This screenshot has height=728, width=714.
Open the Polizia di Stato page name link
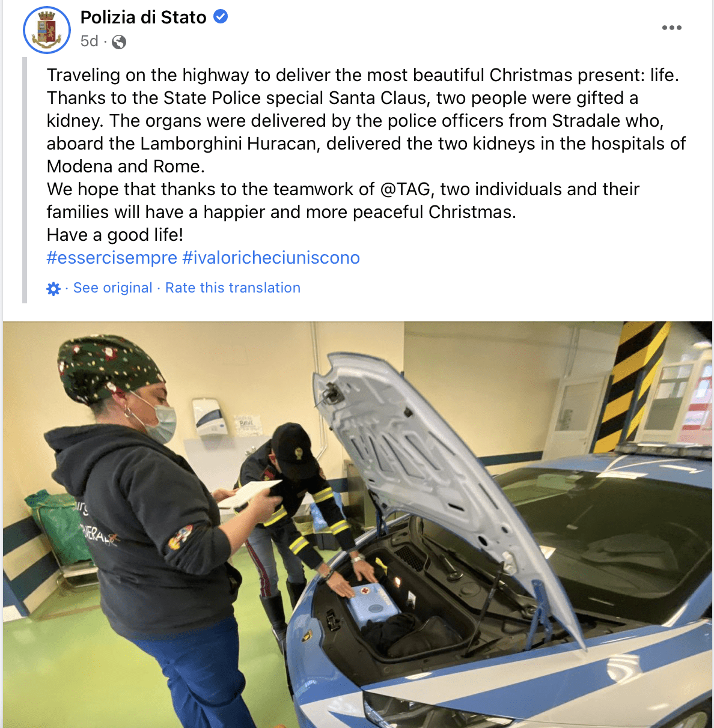pos(144,17)
